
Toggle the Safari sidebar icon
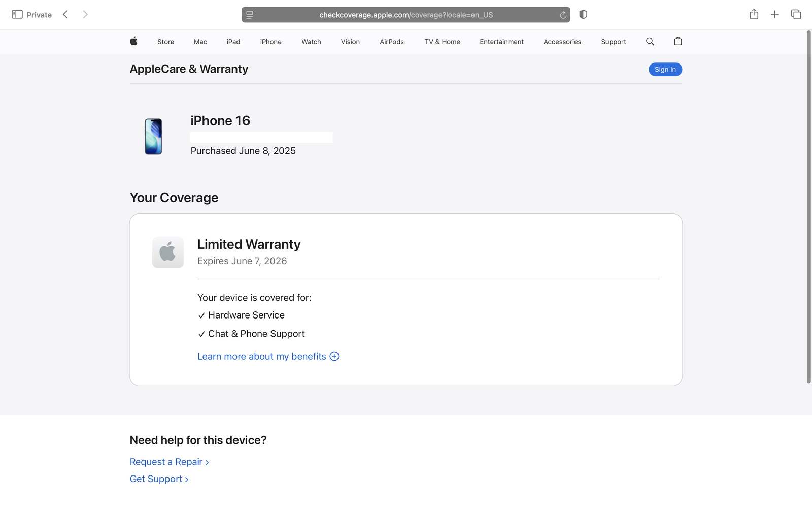pos(17,15)
